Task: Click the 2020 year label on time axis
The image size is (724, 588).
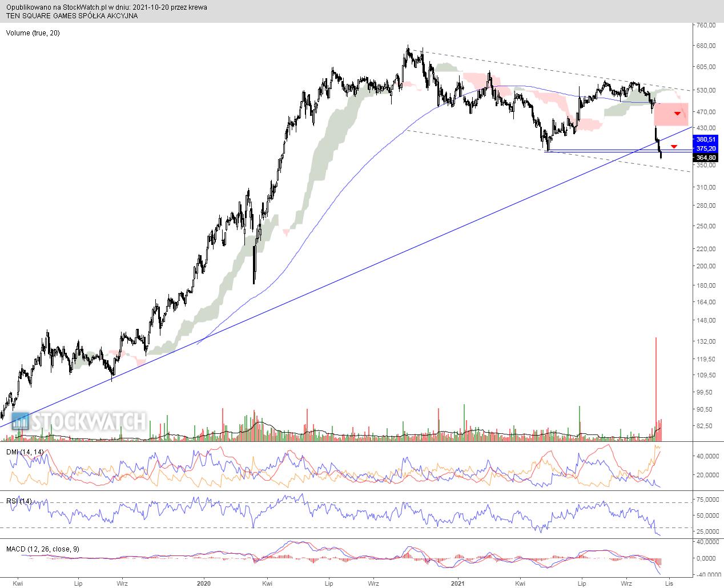Action: [x=204, y=583]
